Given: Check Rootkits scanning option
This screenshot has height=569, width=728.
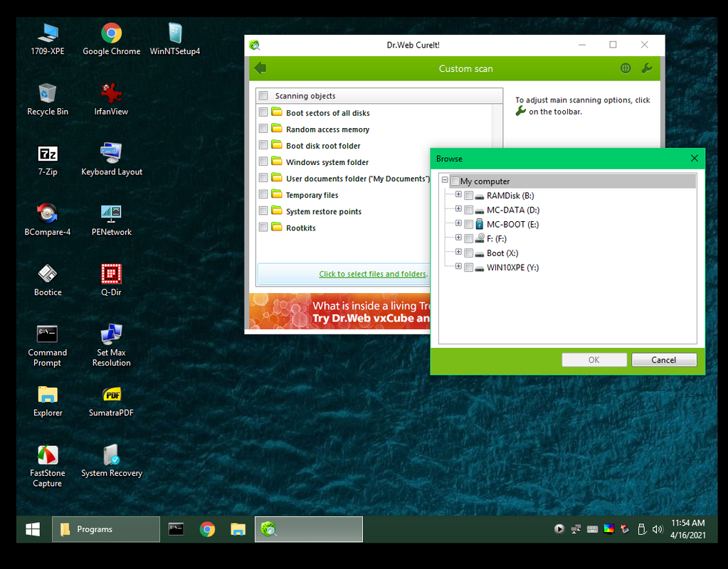Looking at the screenshot, I should click(x=263, y=228).
